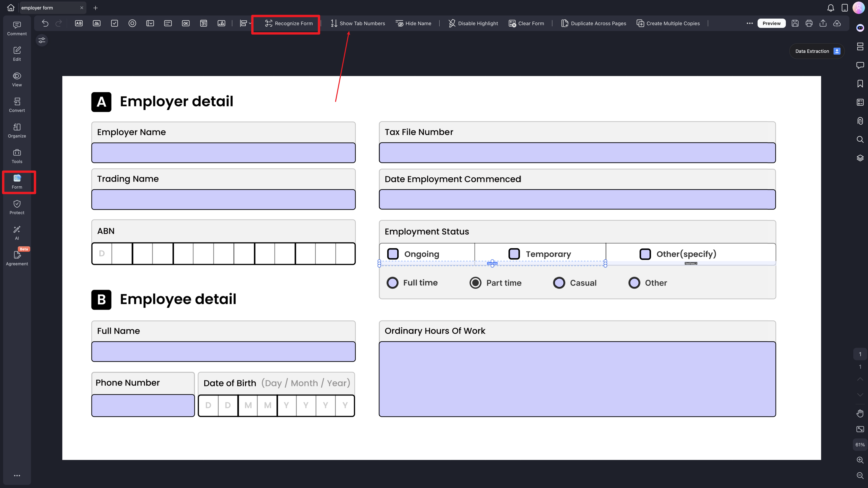Click Duplicate Across Pages
This screenshot has width=868, height=488.
[x=594, y=23]
